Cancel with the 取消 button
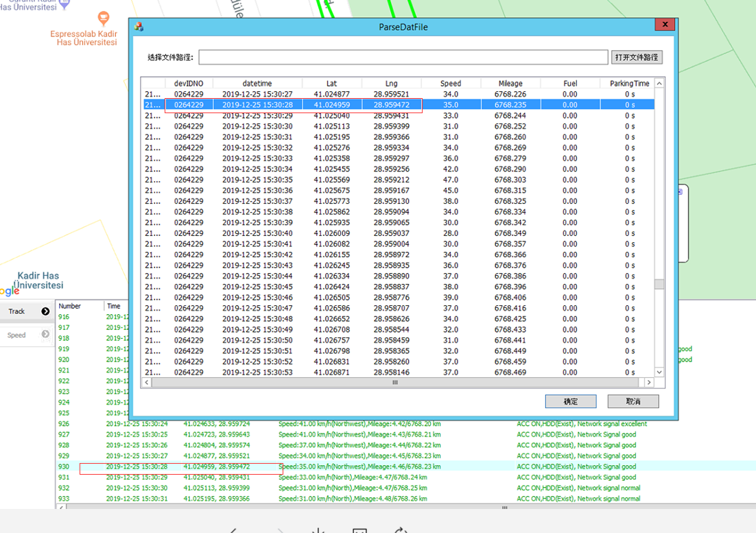Viewport: 756px width, 533px height. point(633,401)
